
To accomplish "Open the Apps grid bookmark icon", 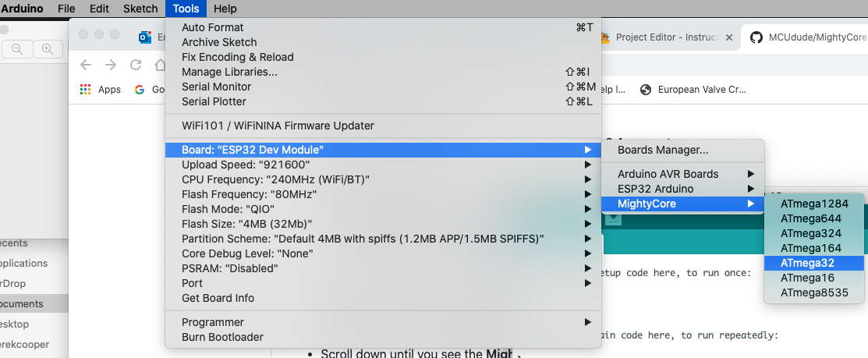I will [85, 90].
